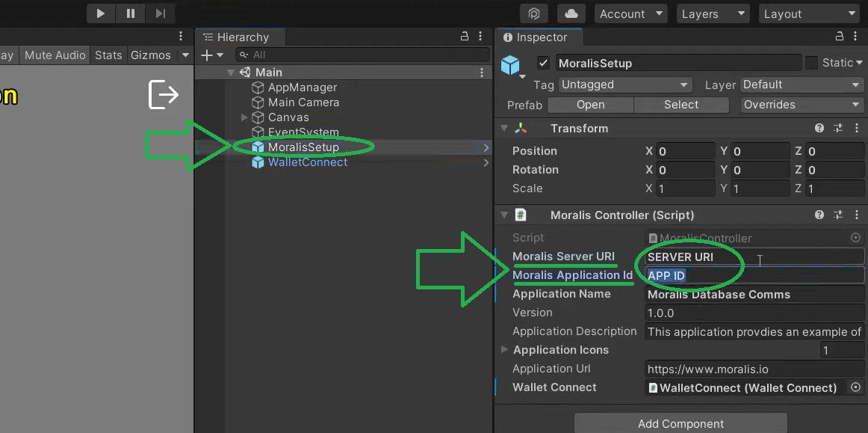The image size is (868, 433).
Task: Collapse the Transform component
Action: point(503,128)
